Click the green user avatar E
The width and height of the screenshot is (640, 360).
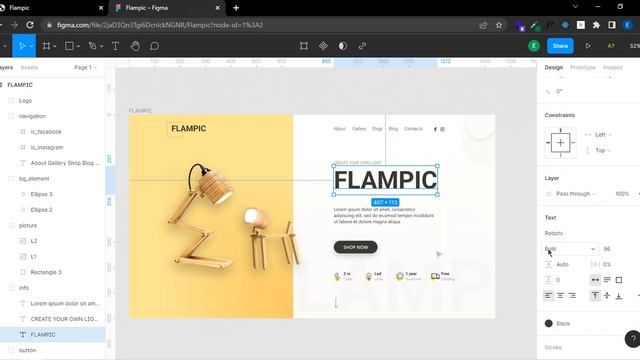pyautogui.click(x=533, y=46)
